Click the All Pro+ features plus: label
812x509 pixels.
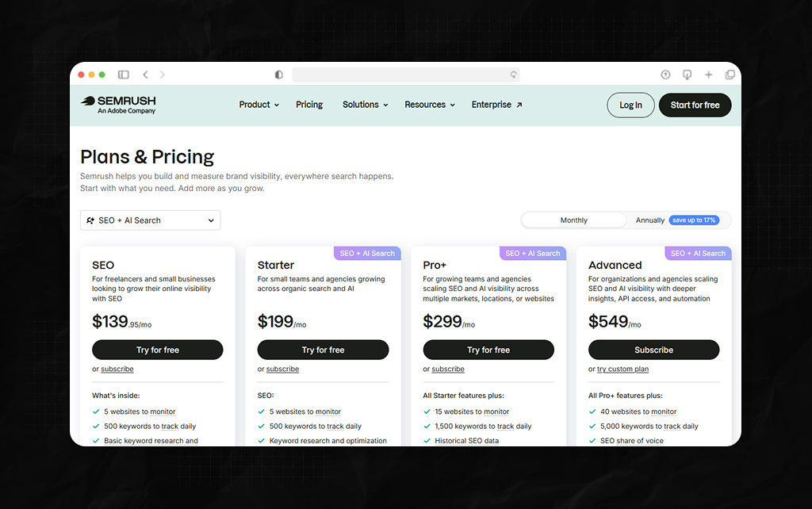(625, 396)
